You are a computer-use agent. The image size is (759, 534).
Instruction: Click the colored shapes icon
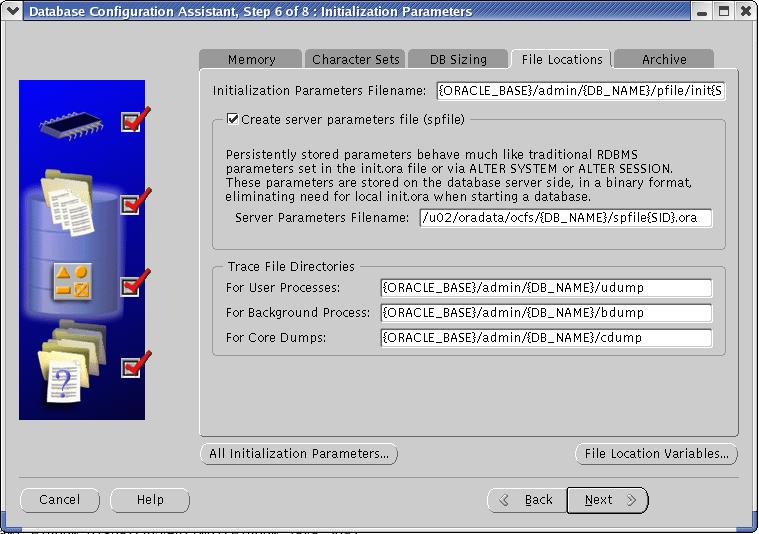(72, 284)
